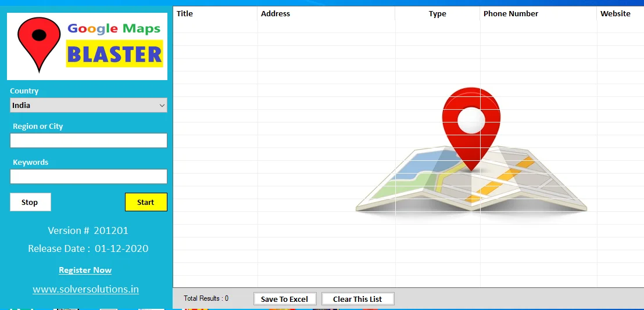Open the Country dropdown showing India
Image resolution: width=644 pixels, height=310 pixels.
88,105
